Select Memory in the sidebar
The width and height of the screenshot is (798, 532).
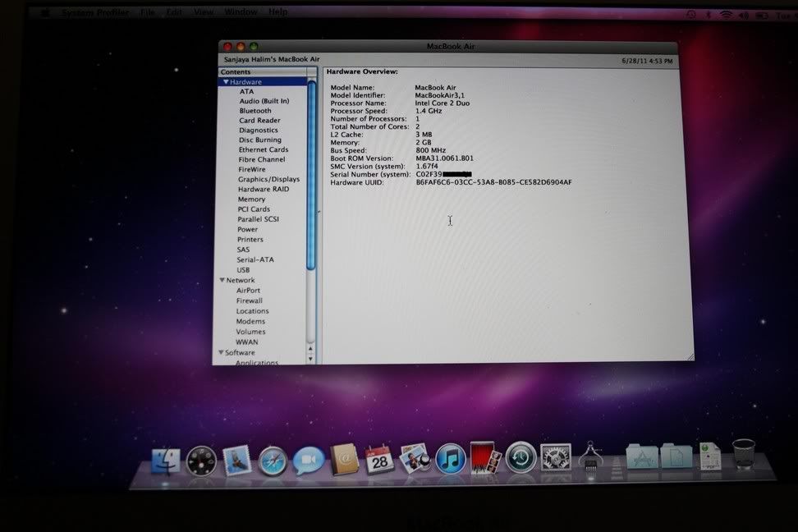point(251,199)
